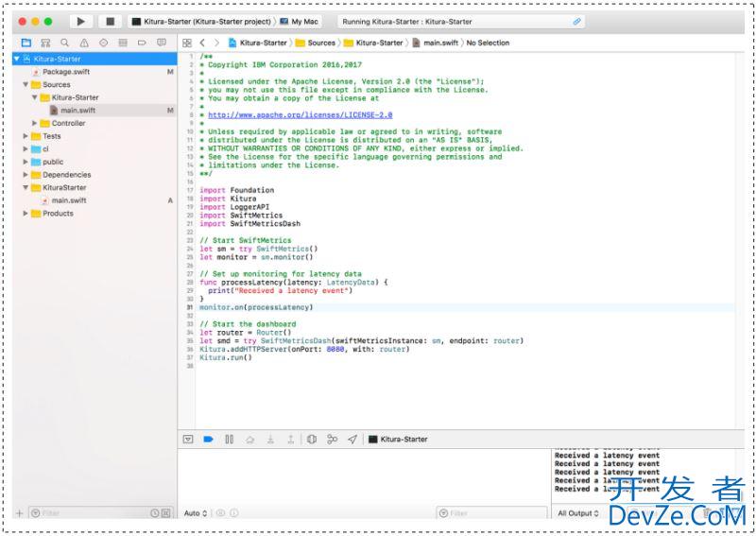The height and width of the screenshot is (536, 756).
Task: Click the let router = Router() line
Action: click(246, 333)
